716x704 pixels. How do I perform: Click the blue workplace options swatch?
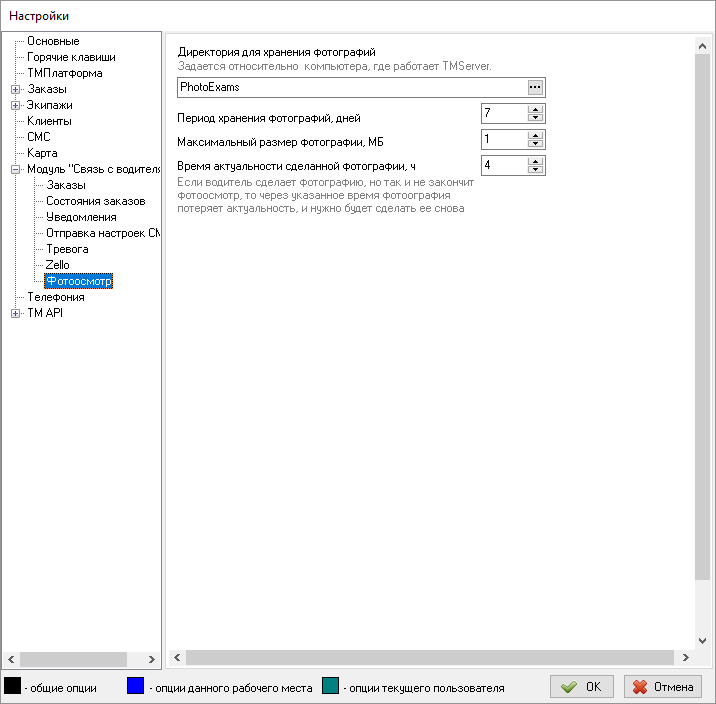pyautogui.click(x=136, y=686)
